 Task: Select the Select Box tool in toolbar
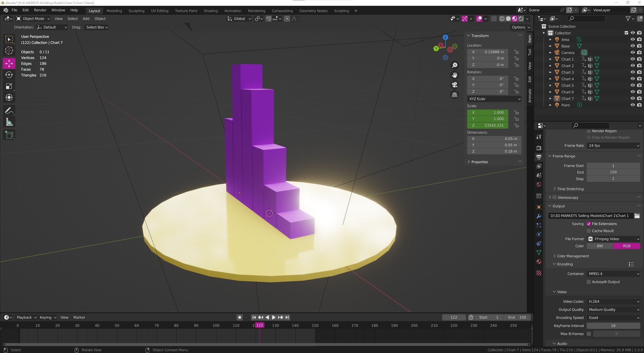coord(9,39)
